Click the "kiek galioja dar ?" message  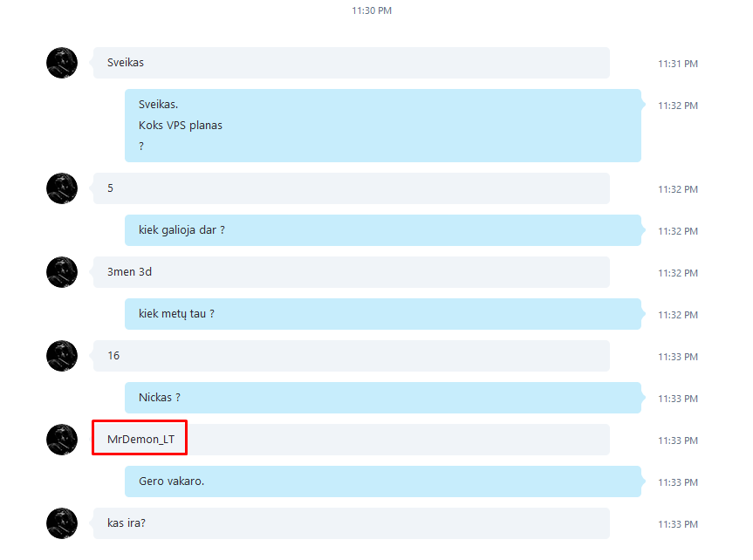tap(383, 230)
